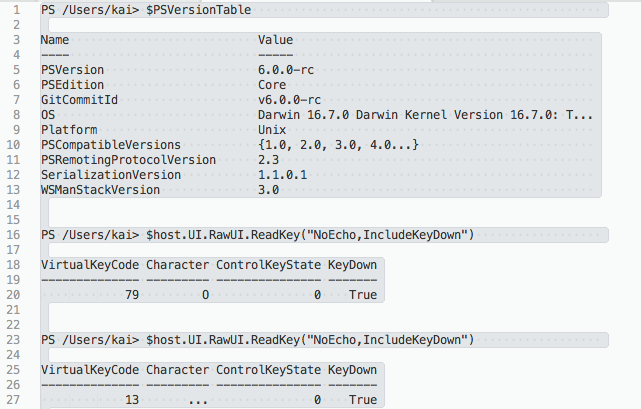This screenshot has height=409, width=641.
Task: Click the PSRemotingProtocolVersion label
Action: [128, 160]
